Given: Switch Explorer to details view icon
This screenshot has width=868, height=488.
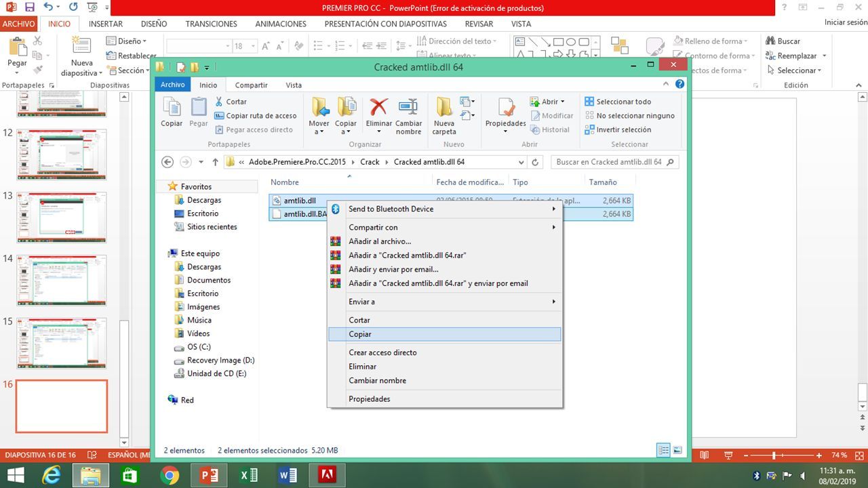Looking at the screenshot, I should tap(663, 450).
